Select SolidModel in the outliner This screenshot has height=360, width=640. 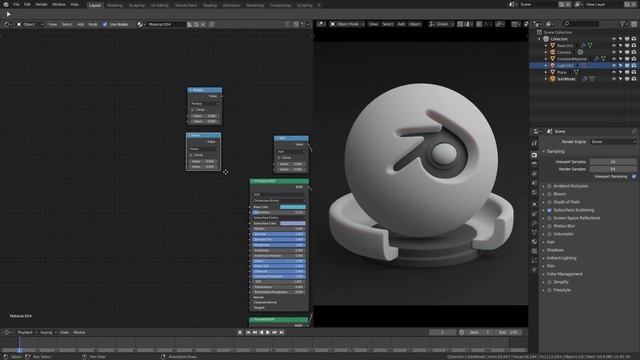(567, 79)
